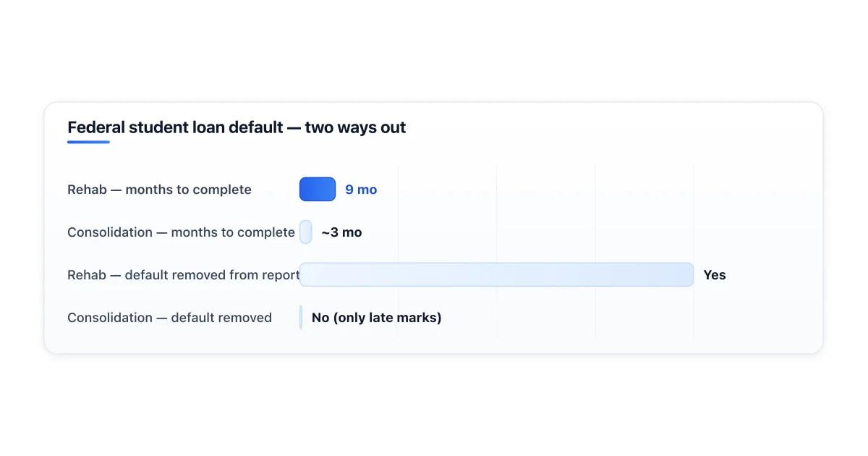The image size is (868, 456).
Task: Click the small light bar next to '~3 mo'
Action: 306,232
